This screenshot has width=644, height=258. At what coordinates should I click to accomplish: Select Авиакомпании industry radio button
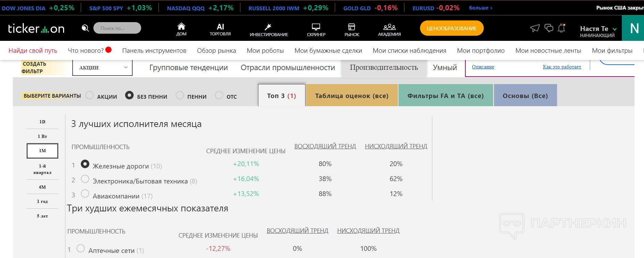pos(85,194)
